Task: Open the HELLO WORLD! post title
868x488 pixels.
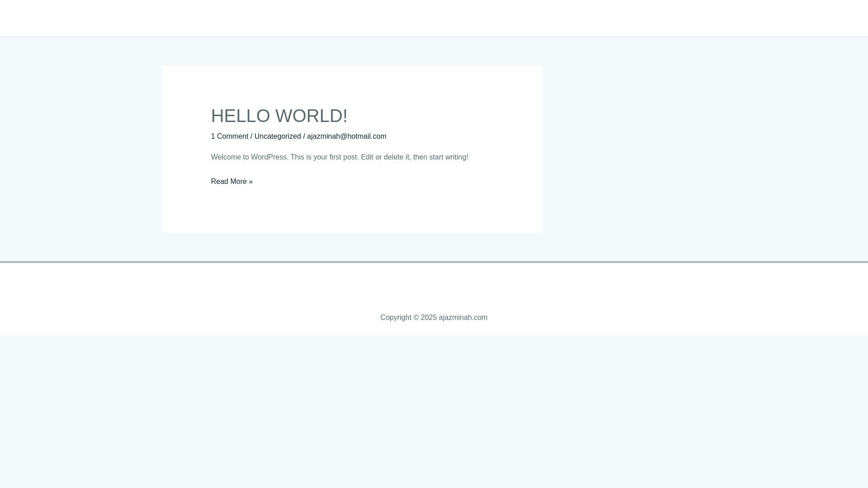Action: click(x=279, y=116)
